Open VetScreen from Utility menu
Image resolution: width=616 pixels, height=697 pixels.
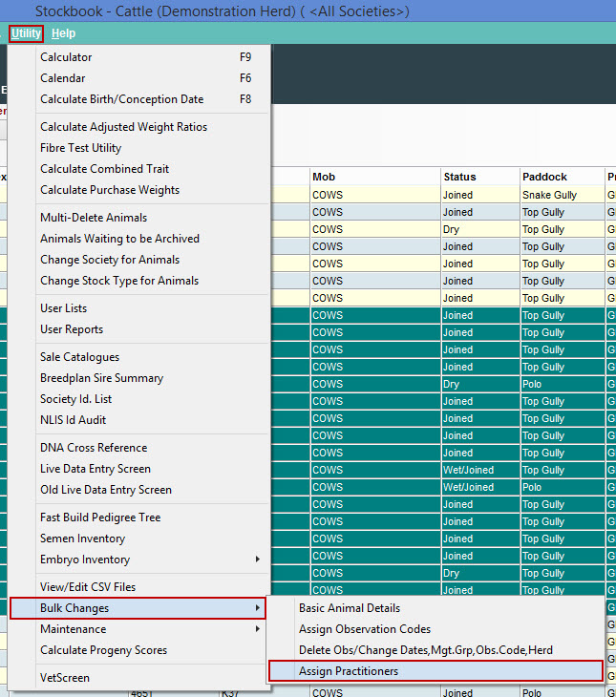click(x=138, y=678)
